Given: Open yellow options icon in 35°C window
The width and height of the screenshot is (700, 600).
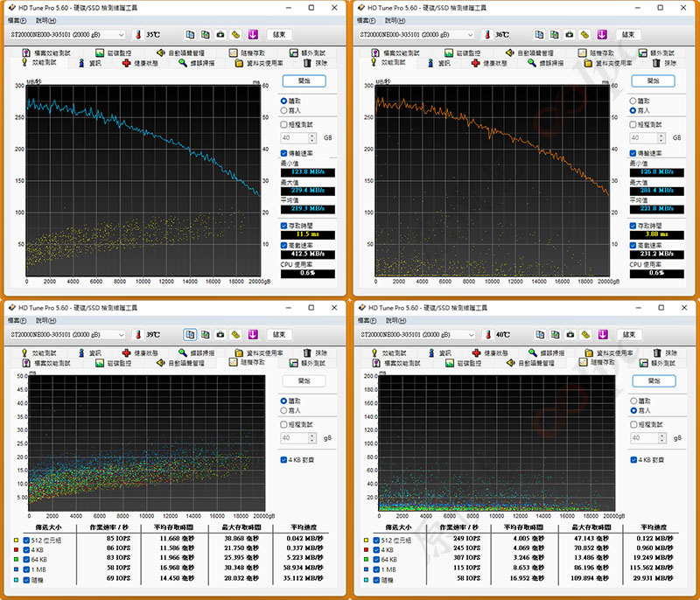Looking at the screenshot, I should [235, 34].
